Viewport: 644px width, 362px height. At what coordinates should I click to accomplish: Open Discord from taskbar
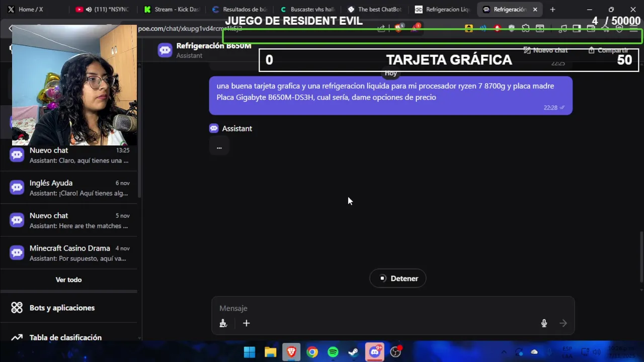375,352
